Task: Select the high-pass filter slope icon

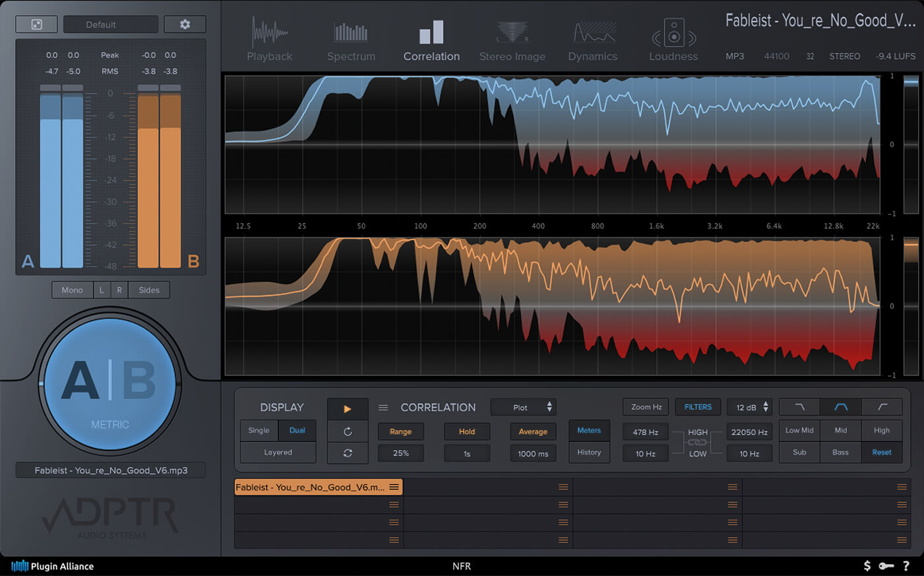Action: [882, 406]
